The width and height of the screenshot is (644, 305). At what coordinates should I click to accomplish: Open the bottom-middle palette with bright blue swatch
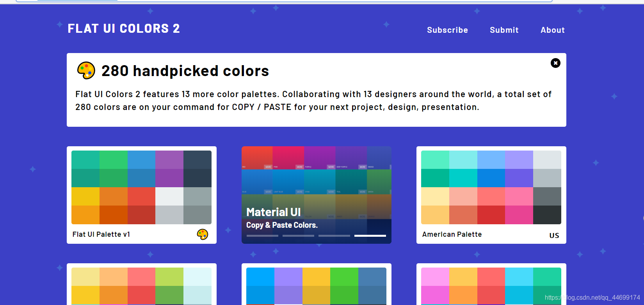tap(317, 284)
